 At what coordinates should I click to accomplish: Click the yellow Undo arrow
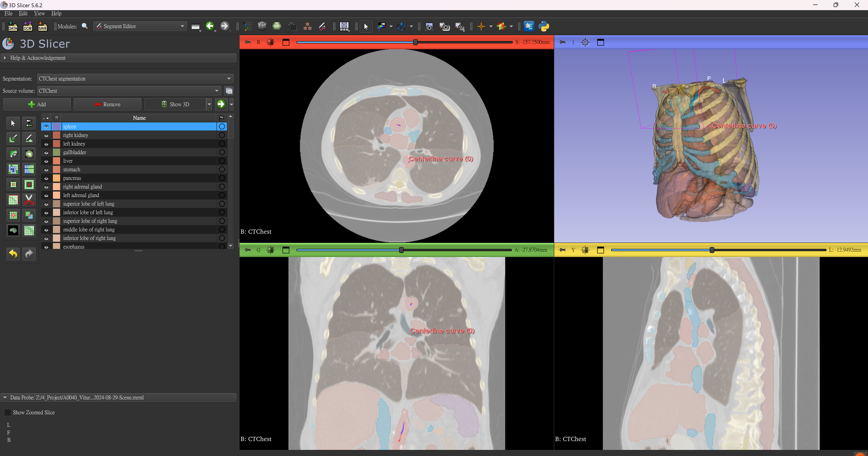pyautogui.click(x=13, y=254)
